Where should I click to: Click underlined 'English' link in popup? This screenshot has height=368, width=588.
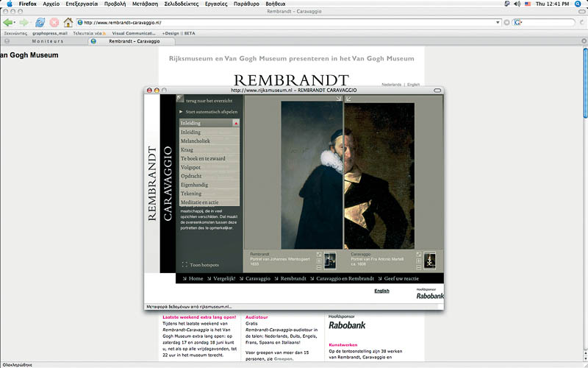pyautogui.click(x=381, y=291)
